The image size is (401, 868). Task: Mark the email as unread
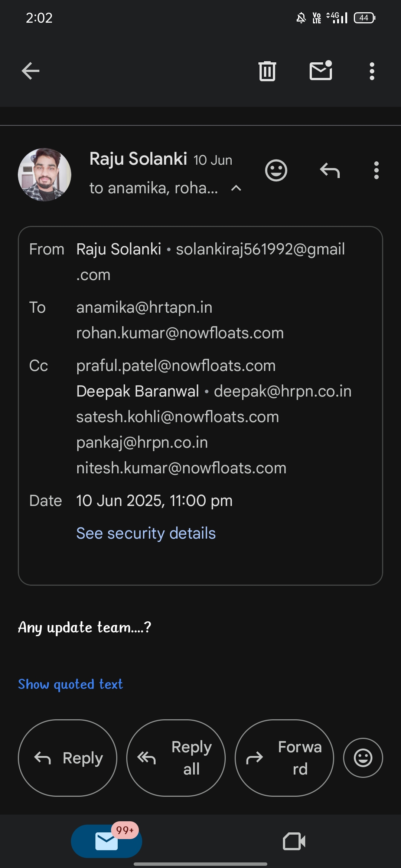[x=321, y=70]
